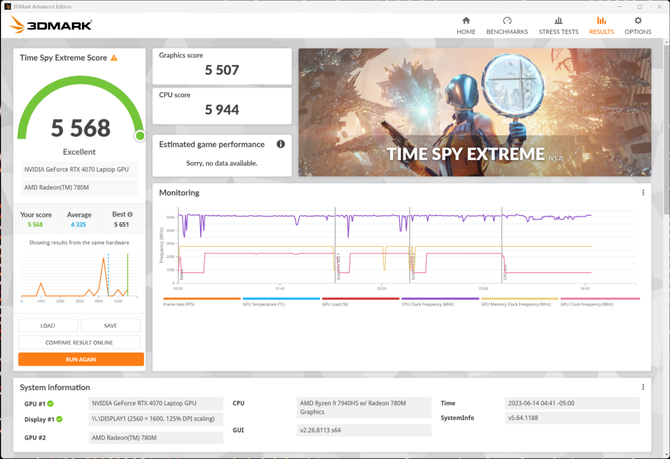Screen dimensions: 670x459
Task: Minimize the 3DMark window
Action: (620, 6)
